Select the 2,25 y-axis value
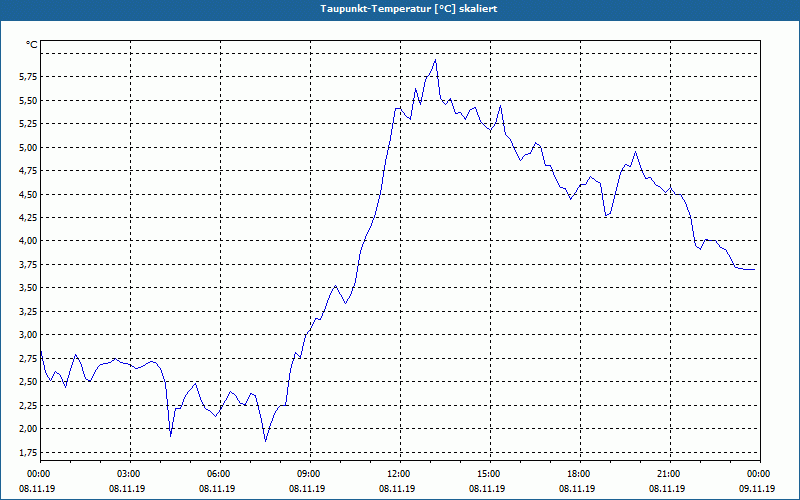The height and width of the screenshot is (500, 800). coord(29,406)
